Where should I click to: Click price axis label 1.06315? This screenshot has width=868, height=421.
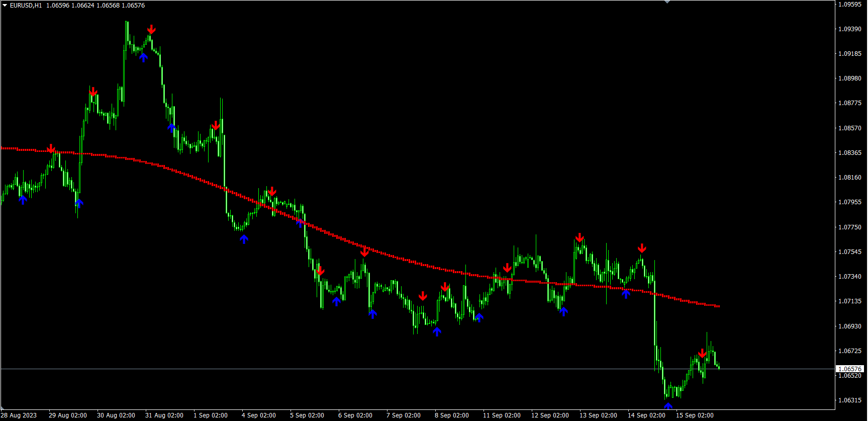850,400
